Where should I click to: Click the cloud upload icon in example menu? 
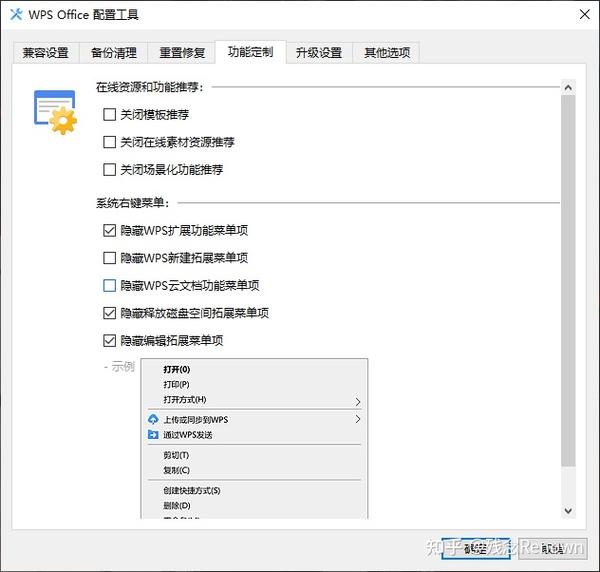[153, 419]
